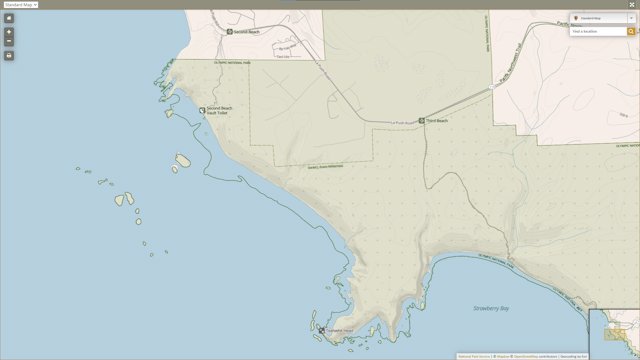Click the Third Beach trailhead marker
The width and height of the screenshot is (640, 360).
422,121
